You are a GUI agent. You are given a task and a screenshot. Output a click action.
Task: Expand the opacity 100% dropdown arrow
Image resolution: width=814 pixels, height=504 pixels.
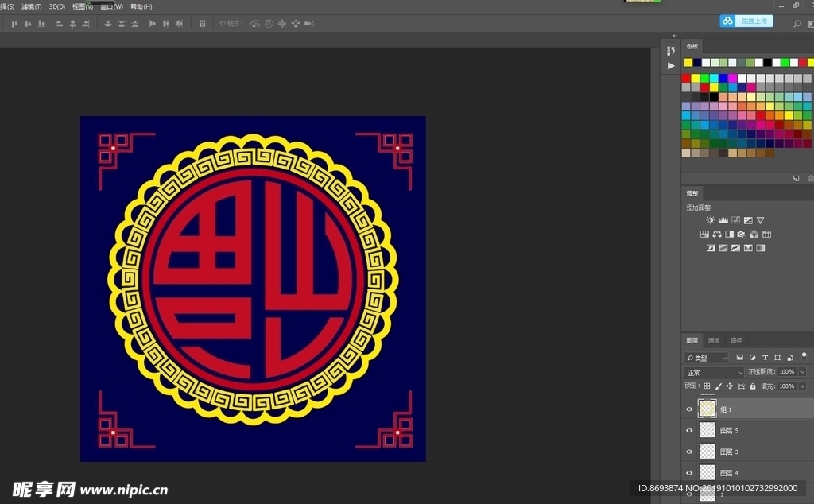(802, 372)
